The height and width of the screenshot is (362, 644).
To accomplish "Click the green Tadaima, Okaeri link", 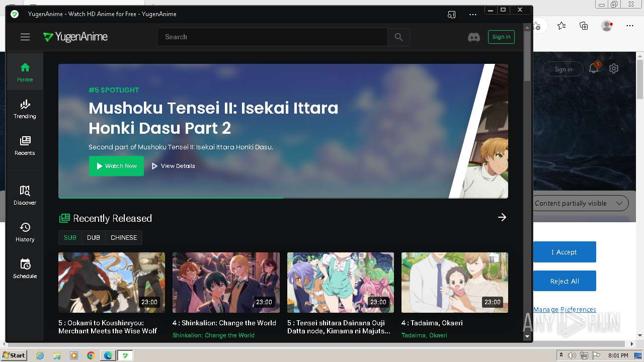I will tap(424, 335).
